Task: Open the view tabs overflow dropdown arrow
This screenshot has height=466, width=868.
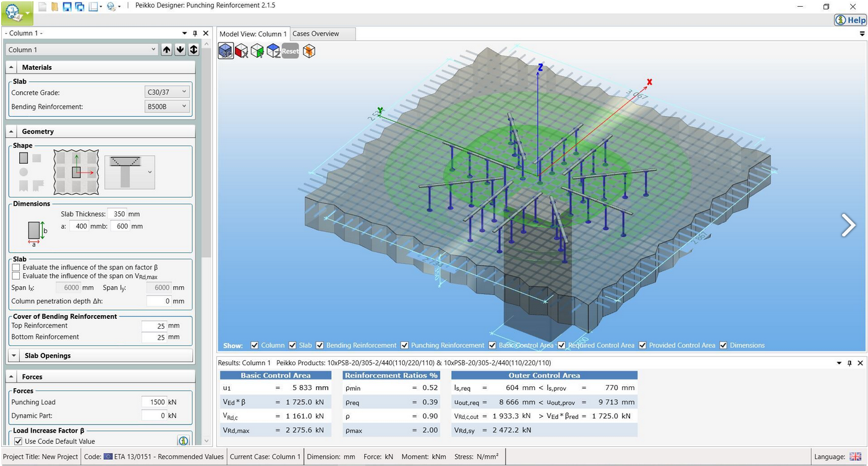Action: pyautogui.click(x=862, y=34)
